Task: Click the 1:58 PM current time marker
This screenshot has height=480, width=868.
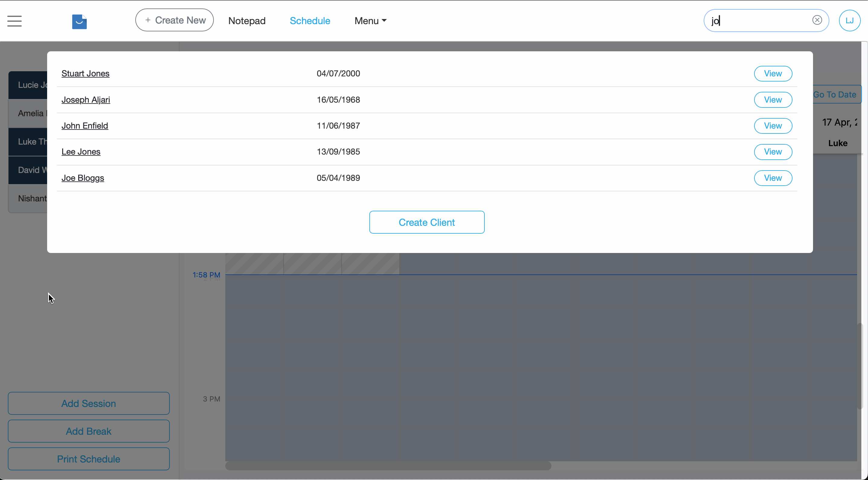Action: click(x=206, y=275)
